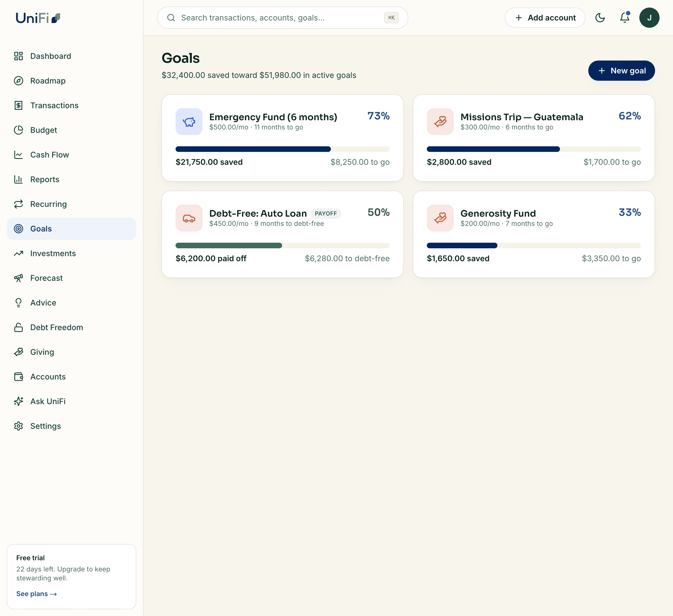673x616 pixels.
Task: Click the Ask UniFi sparkles icon
Action: [x=18, y=401]
